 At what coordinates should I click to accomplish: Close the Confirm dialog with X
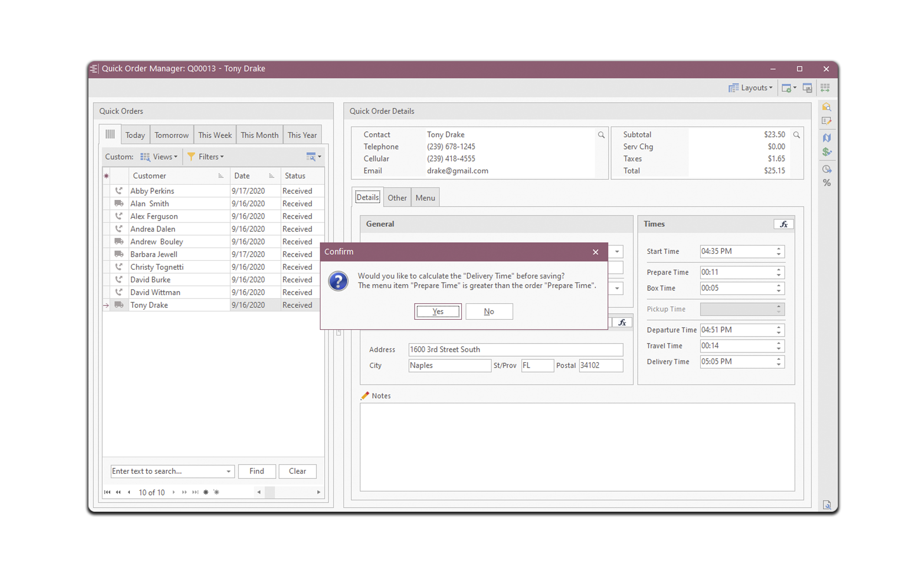(x=595, y=252)
